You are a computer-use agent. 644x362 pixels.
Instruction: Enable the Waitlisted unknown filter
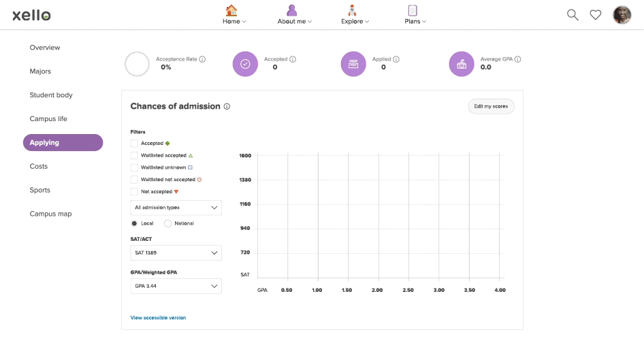[x=134, y=167]
